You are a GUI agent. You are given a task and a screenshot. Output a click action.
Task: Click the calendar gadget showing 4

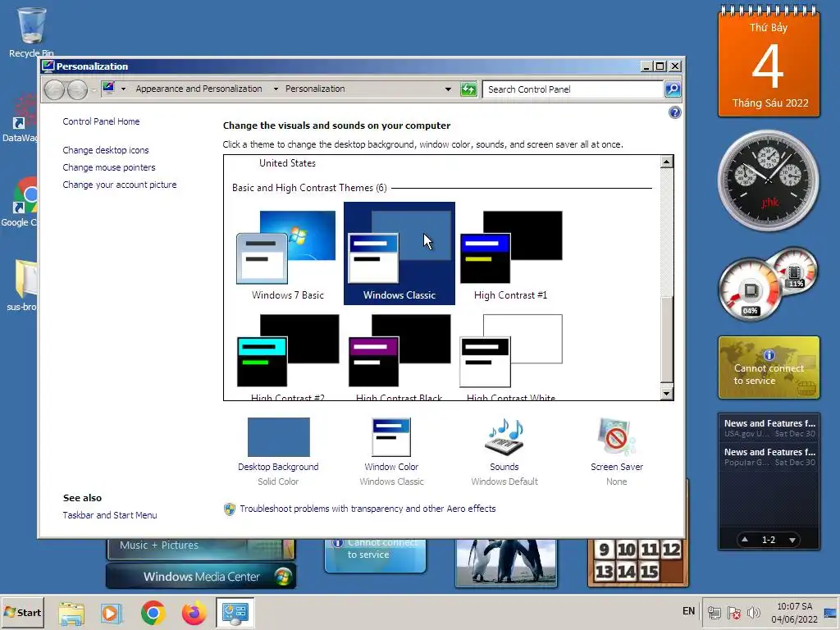[x=769, y=62]
